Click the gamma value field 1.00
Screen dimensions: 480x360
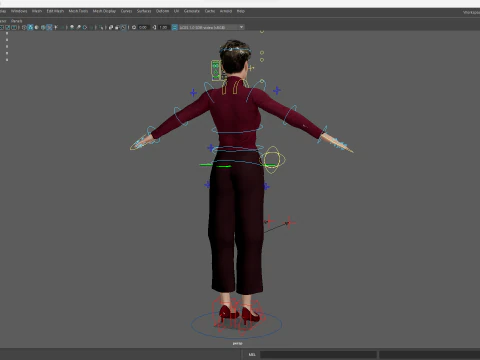163,27
